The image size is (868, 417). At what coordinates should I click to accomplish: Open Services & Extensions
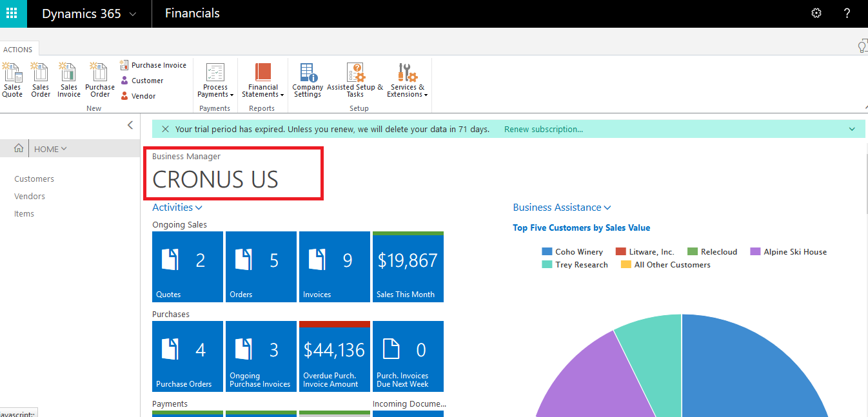pyautogui.click(x=408, y=81)
